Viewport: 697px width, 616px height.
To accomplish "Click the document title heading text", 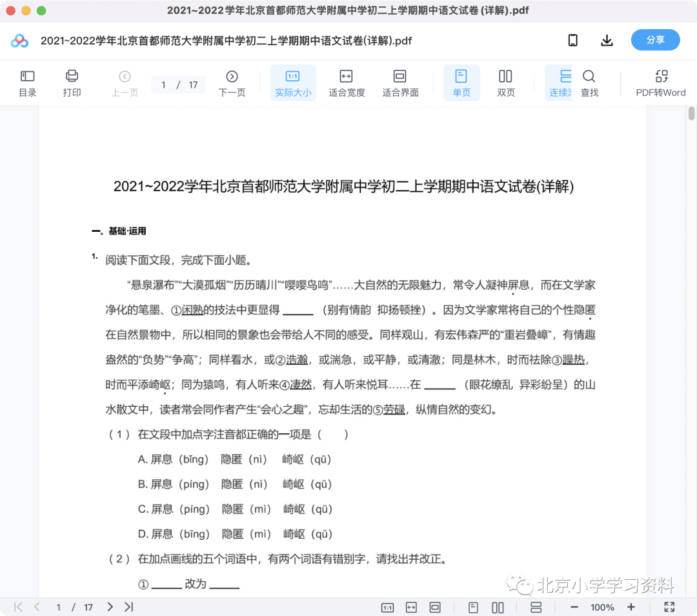I will tap(343, 186).
